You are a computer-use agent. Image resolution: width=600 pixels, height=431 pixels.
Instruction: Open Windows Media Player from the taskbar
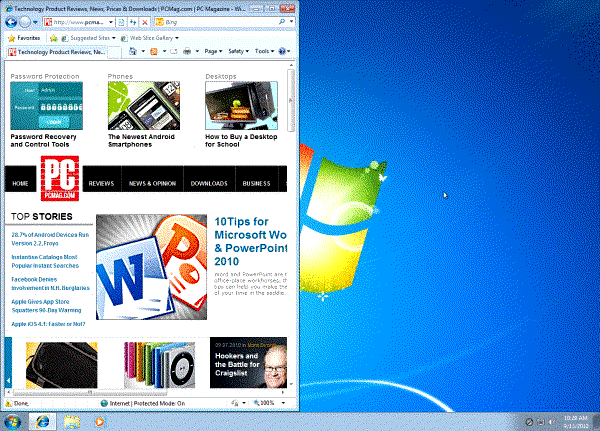[99, 419]
